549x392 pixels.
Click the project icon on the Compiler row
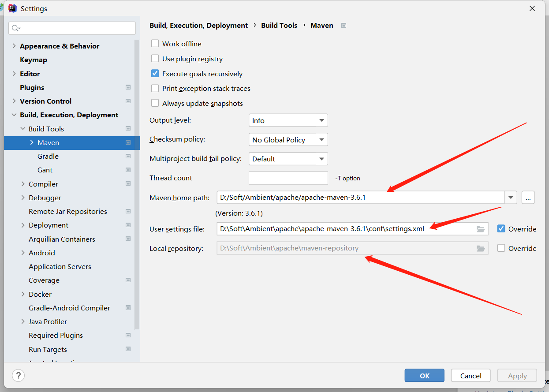click(128, 184)
